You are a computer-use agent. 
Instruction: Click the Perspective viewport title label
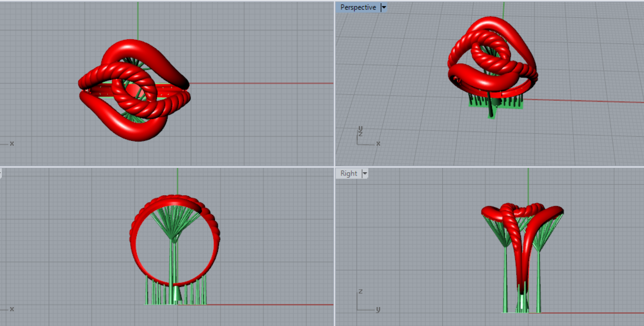pos(358,8)
